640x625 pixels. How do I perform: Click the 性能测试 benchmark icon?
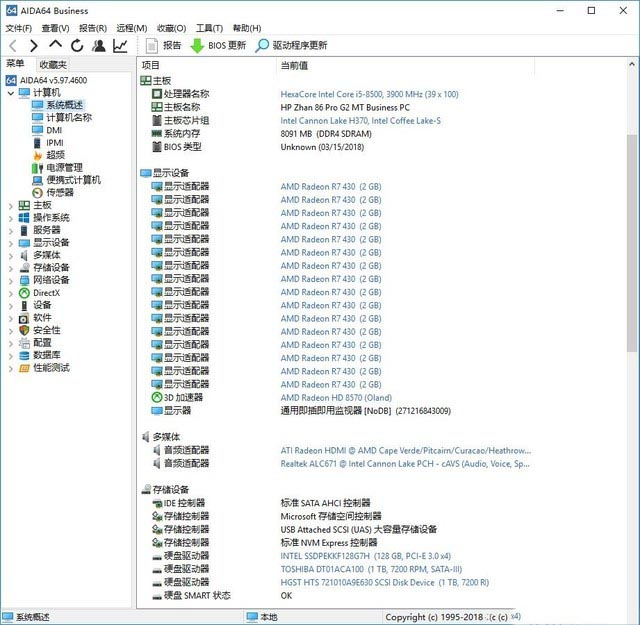coord(24,368)
